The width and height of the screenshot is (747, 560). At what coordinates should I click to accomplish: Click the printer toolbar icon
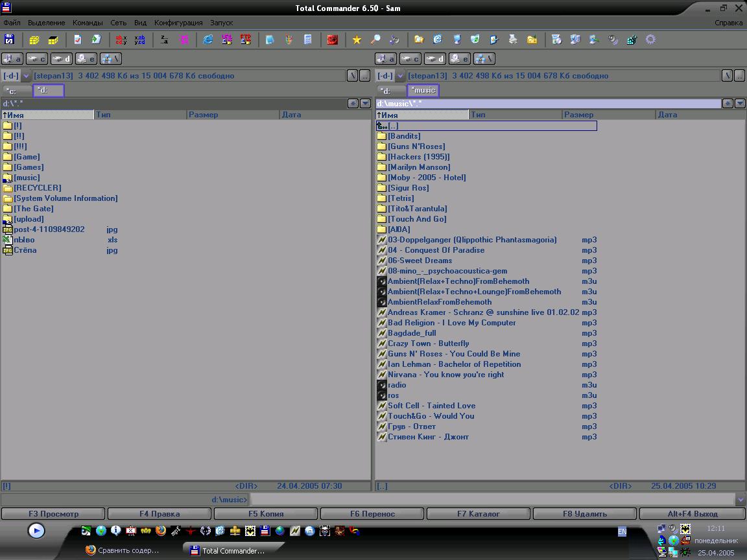click(513, 40)
